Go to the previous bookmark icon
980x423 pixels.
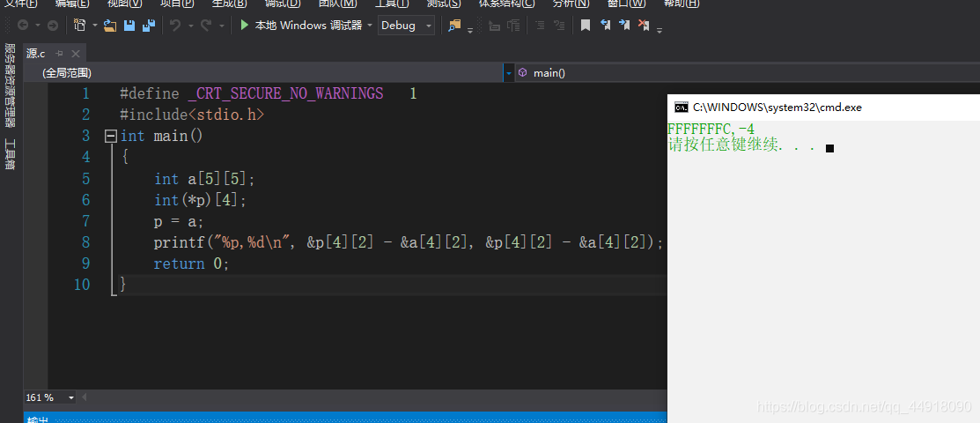[x=605, y=26]
